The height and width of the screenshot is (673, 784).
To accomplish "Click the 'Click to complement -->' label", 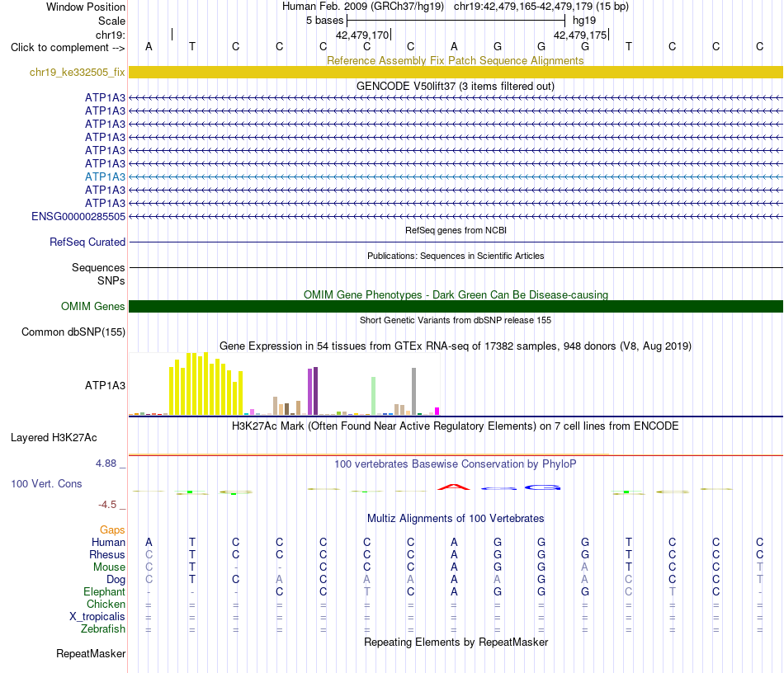I will 68,48.
